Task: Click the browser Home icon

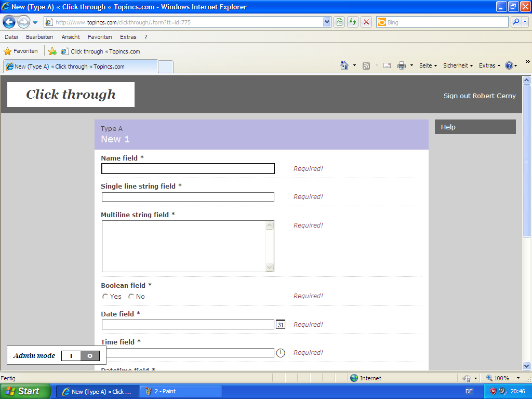Action: tap(344, 65)
